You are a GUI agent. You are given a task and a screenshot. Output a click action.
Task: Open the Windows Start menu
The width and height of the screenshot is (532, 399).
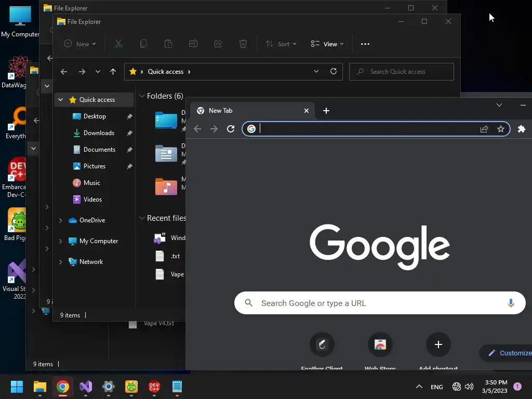[17, 387]
